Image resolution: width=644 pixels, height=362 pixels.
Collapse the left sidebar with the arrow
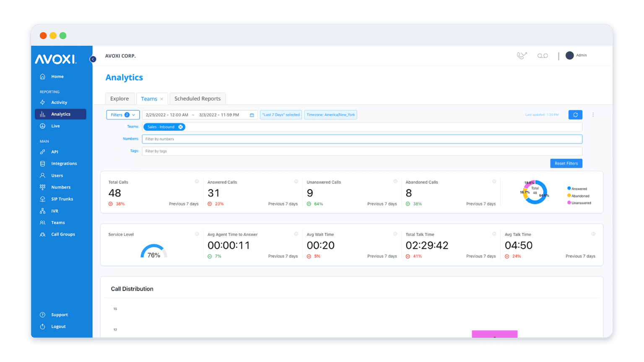[93, 59]
